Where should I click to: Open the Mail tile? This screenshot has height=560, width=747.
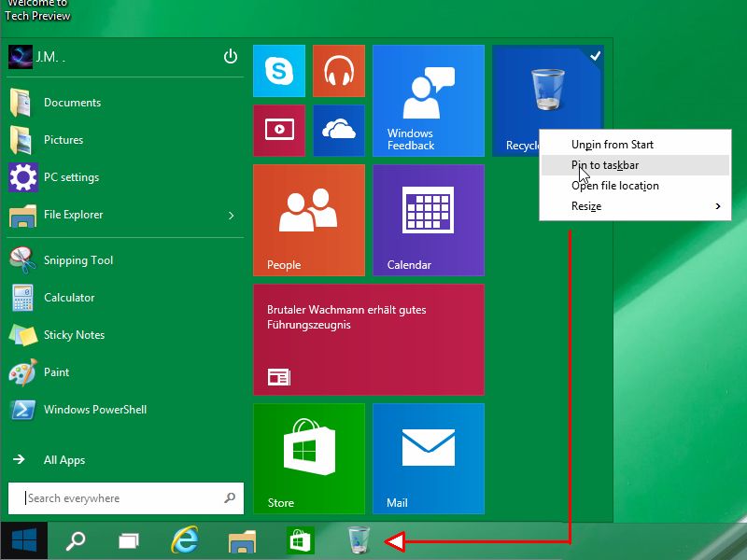[x=429, y=458]
